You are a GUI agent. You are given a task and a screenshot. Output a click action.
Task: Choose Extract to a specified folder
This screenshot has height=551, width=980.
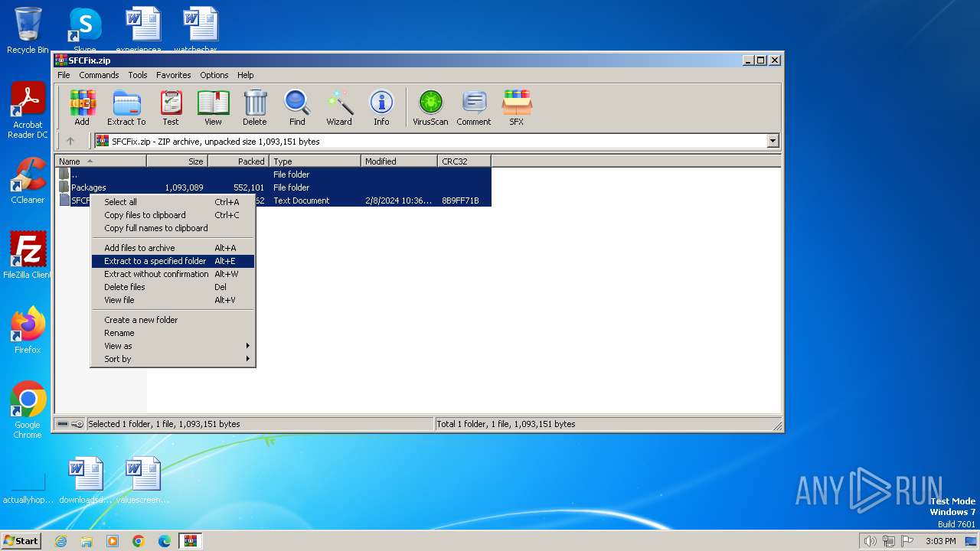[x=173, y=261]
